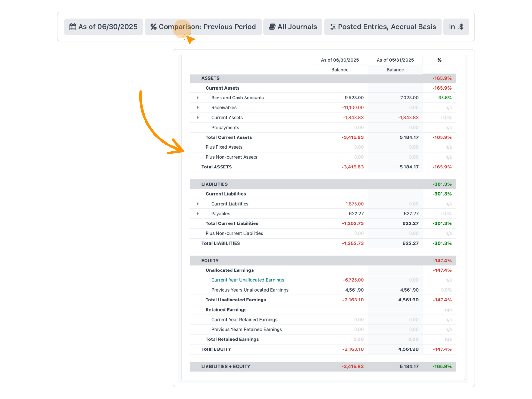Click the calendar icon on the date filter
Viewport: 532px width, 399px height.
coord(73,27)
